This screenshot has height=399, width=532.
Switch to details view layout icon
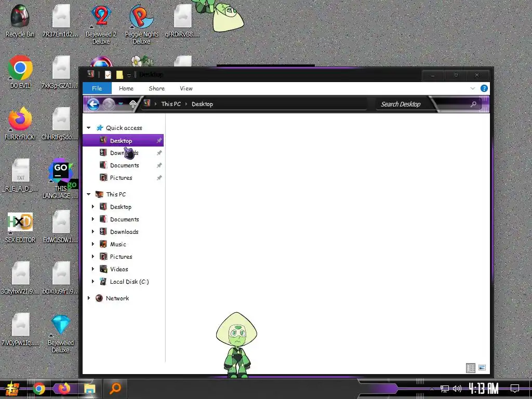click(x=471, y=368)
